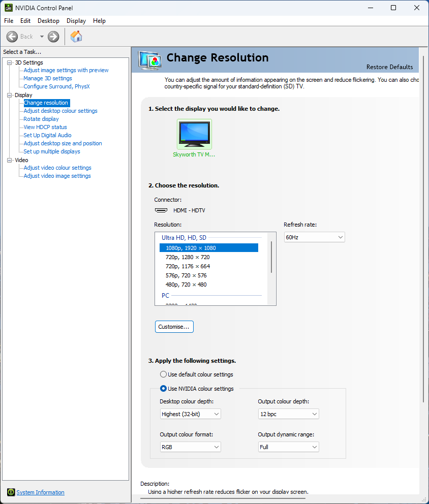Click the Back arrow icon
429x504 pixels.
point(12,37)
